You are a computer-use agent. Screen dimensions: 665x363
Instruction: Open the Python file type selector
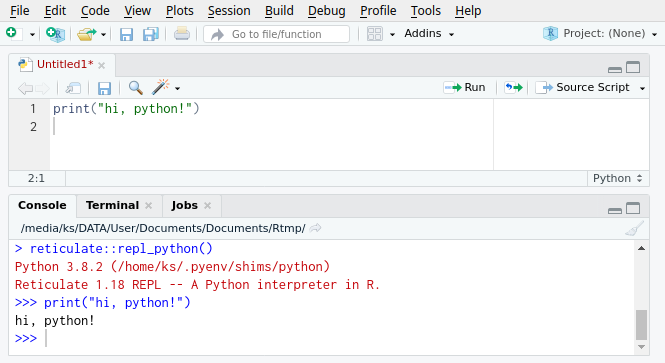[618, 178]
